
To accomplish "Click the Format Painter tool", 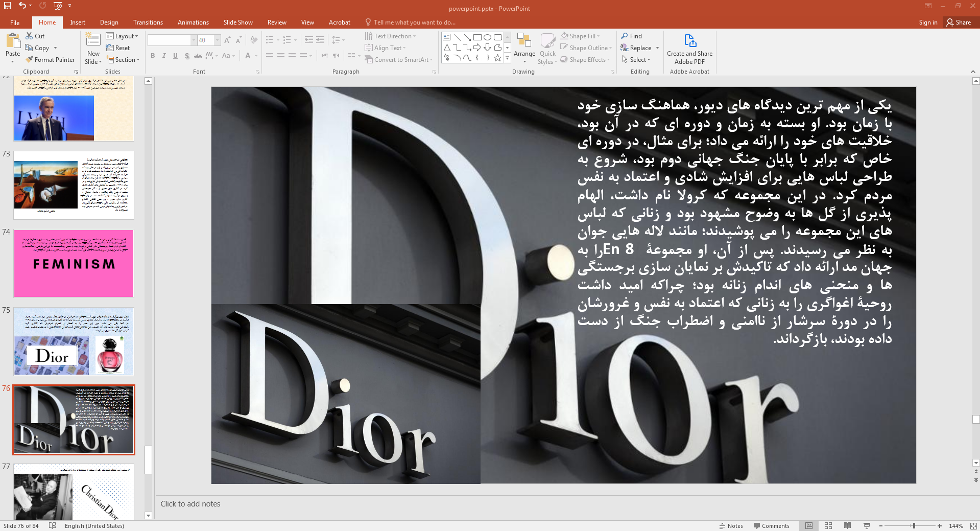I will point(50,60).
